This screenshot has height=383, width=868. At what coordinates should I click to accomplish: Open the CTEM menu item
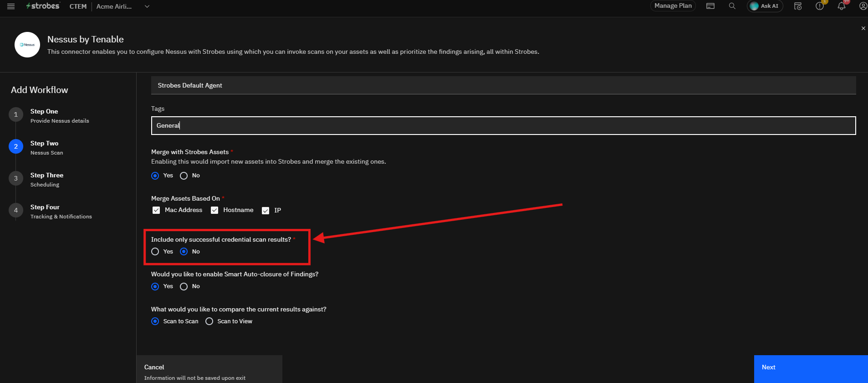[78, 6]
